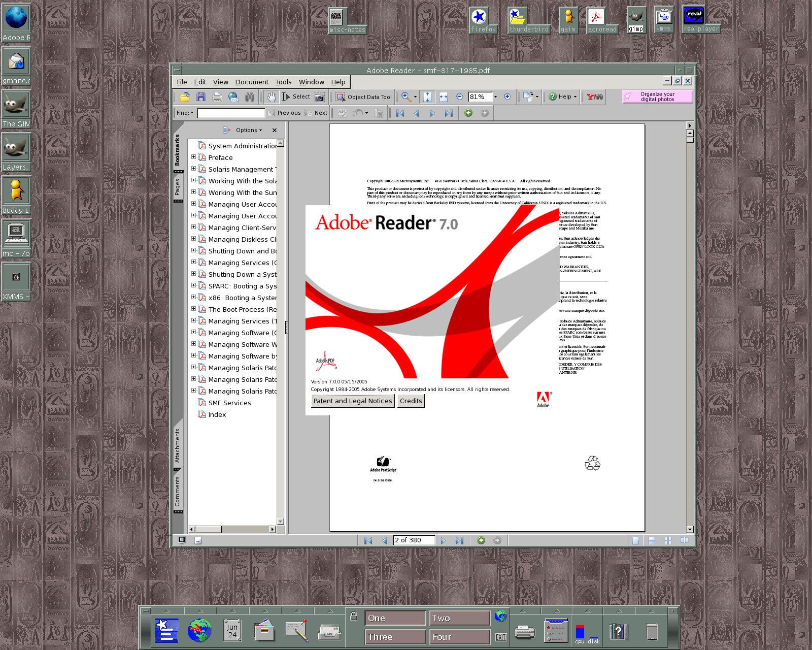Click the Fit Width icon
Viewport: 812px width, 650px height.
[444, 96]
